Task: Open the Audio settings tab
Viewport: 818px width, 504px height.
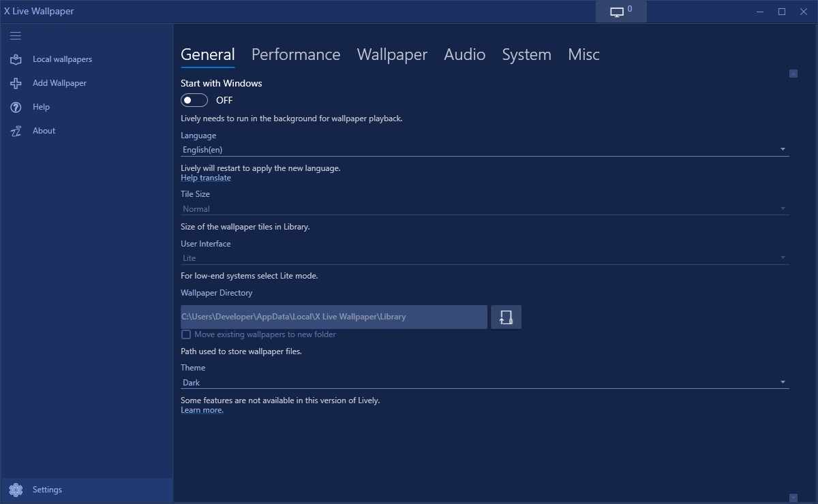Action: 464,54
